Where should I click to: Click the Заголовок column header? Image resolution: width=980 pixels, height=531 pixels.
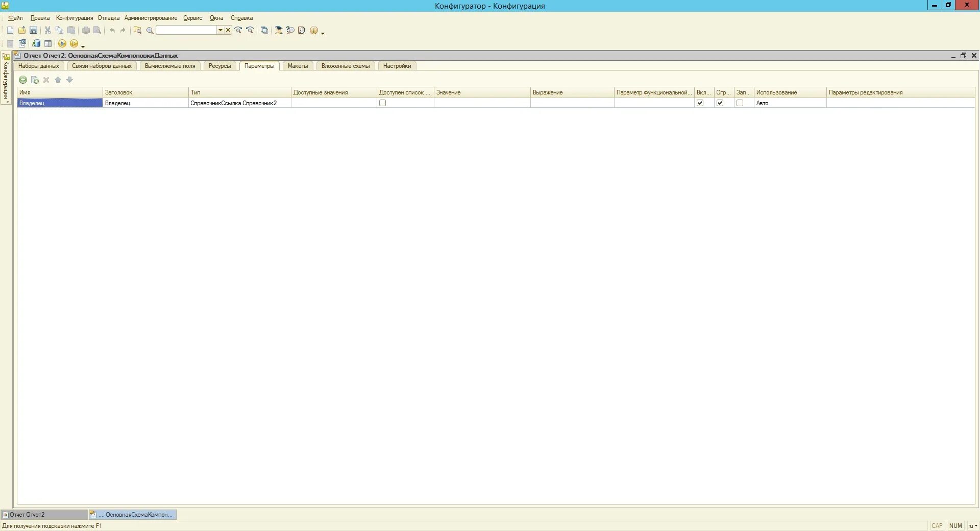pos(145,92)
